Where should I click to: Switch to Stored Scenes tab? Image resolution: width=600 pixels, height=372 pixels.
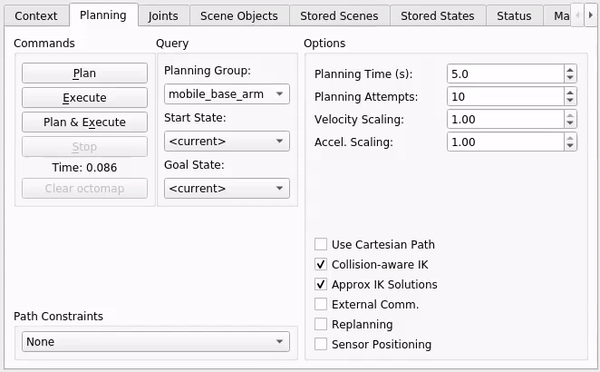(x=339, y=16)
